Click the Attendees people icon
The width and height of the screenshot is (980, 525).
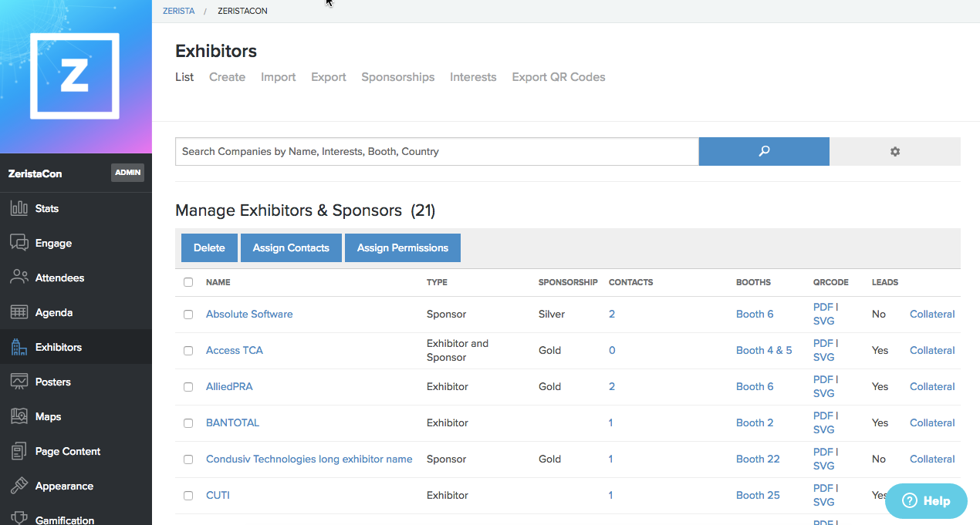coord(19,278)
